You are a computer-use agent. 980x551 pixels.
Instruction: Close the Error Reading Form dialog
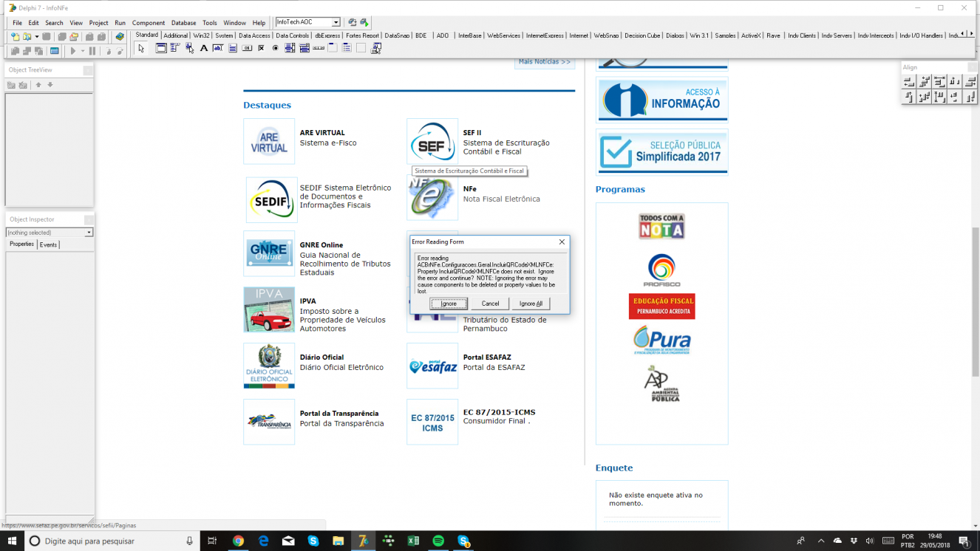point(562,242)
